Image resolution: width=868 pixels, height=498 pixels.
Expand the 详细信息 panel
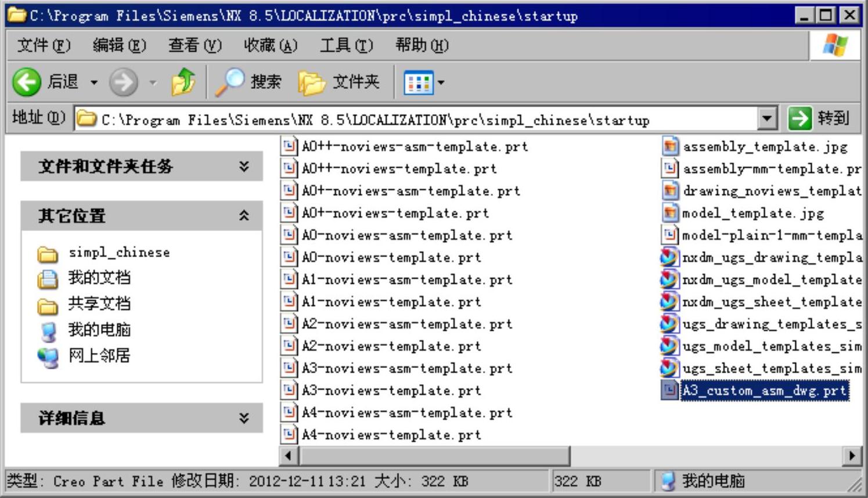[x=244, y=418]
